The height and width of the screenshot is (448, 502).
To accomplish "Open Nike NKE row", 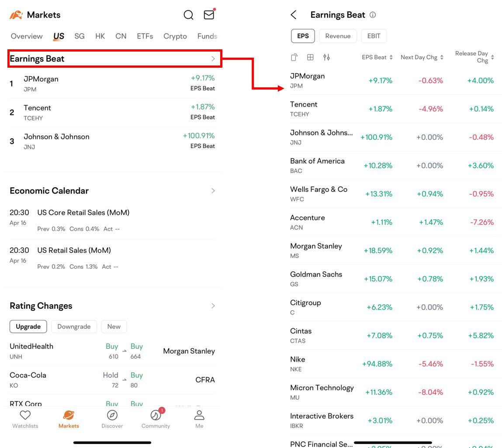I will 393,364.
